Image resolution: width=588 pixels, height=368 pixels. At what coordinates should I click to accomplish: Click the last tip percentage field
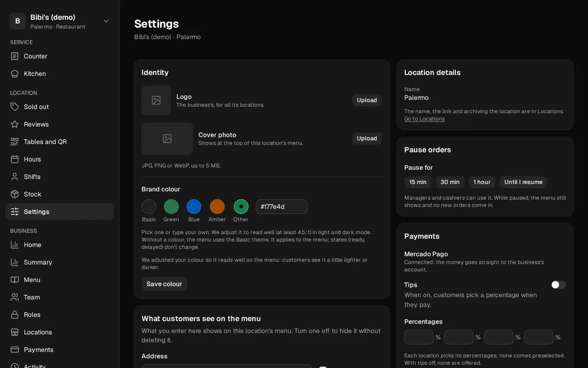point(539,337)
